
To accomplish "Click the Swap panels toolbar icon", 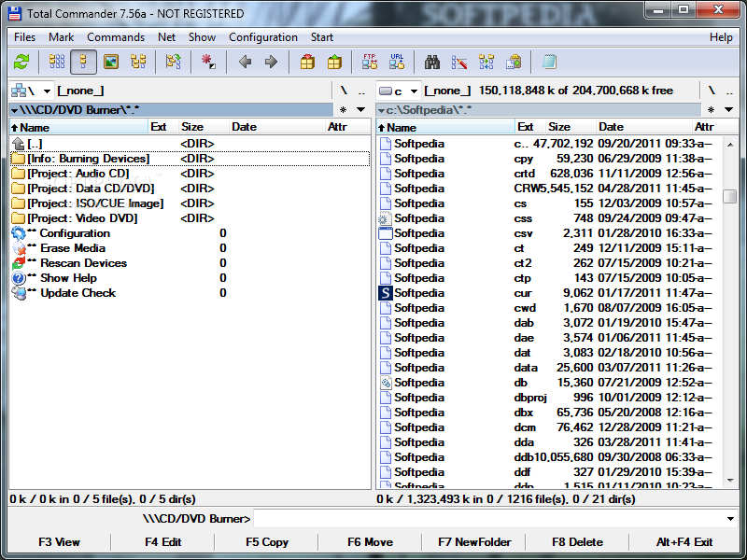I will 174,62.
